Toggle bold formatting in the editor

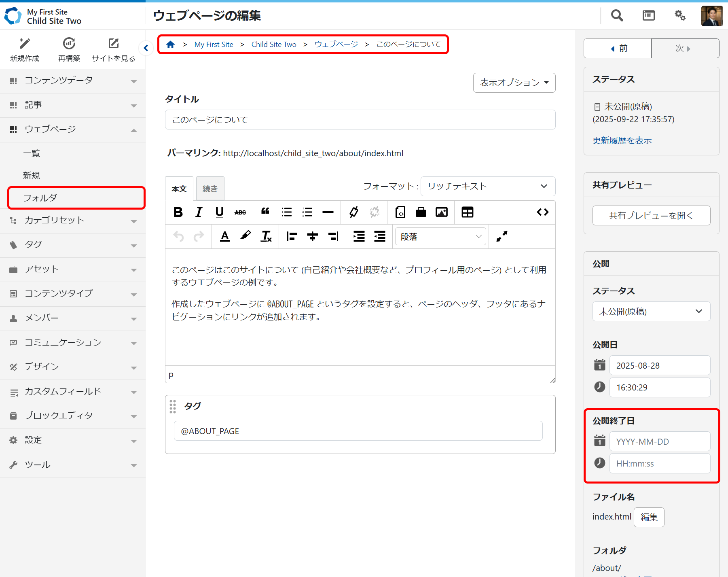178,212
